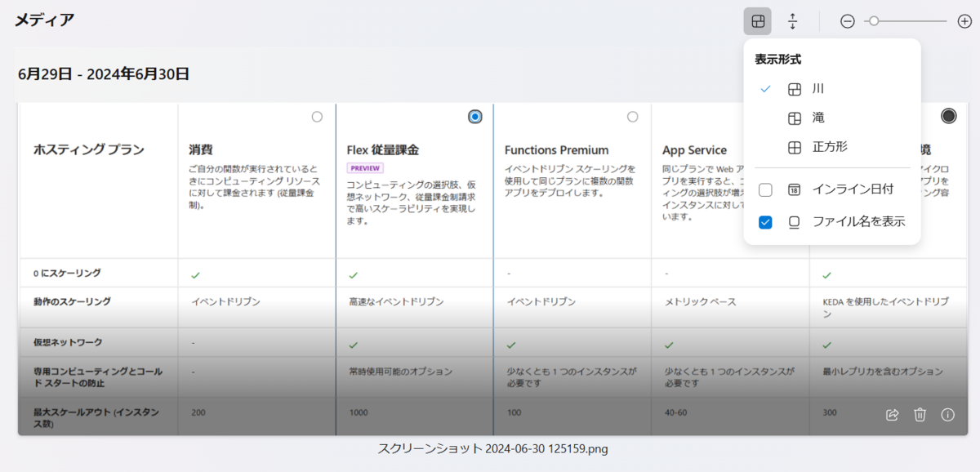Select the 正方形 (Square) layout

832,148
